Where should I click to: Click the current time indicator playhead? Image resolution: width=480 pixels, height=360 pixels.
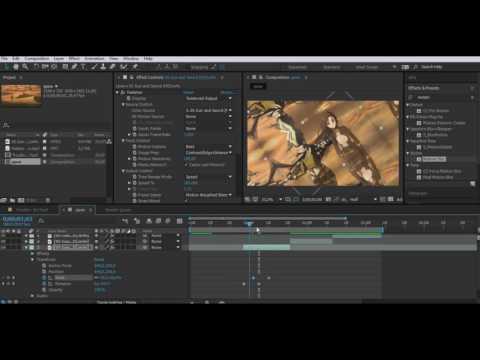pyautogui.click(x=249, y=223)
